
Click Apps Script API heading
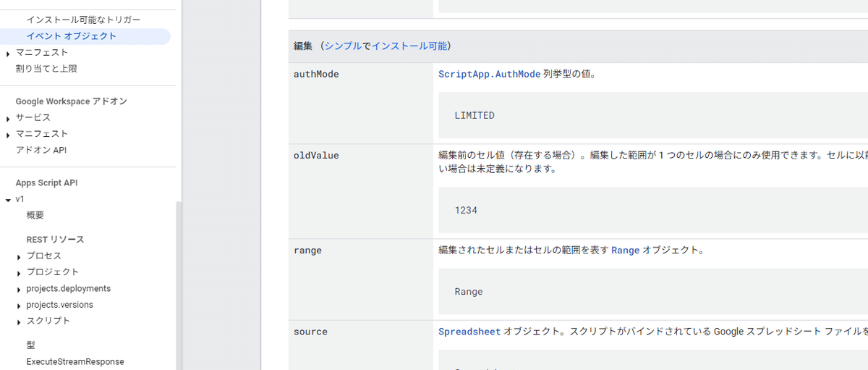pos(46,183)
